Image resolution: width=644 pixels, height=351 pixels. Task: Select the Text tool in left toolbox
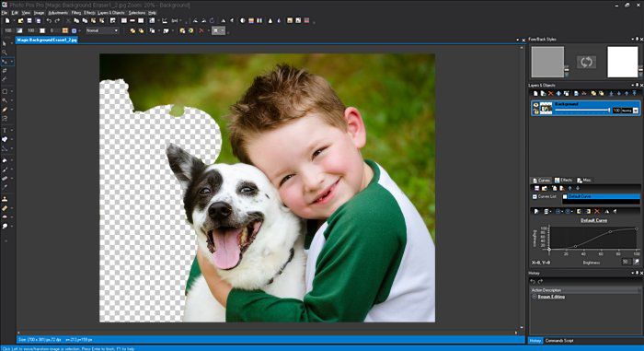(x=5, y=131)
